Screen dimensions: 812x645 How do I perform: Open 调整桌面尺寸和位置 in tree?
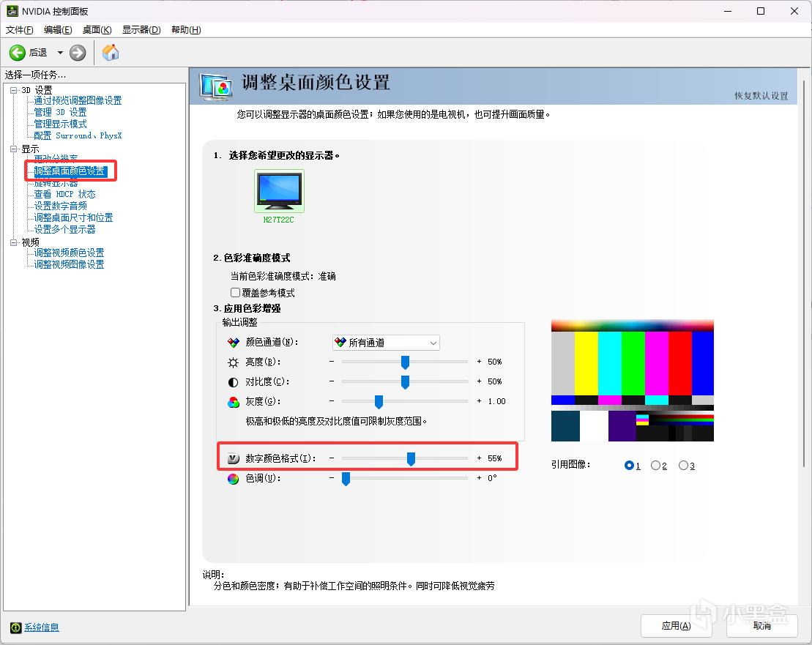click(73, 218)
